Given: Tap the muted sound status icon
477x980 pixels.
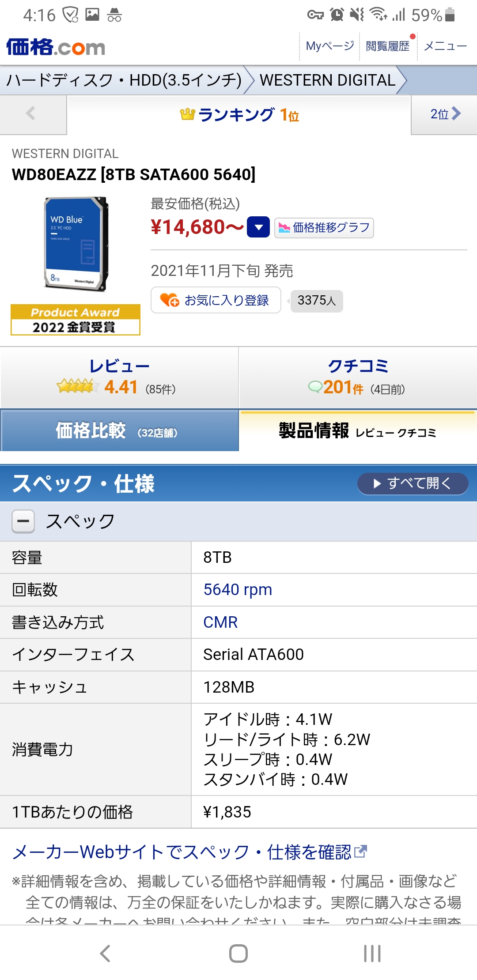Looking at the screenshot, I should [357, 15].
